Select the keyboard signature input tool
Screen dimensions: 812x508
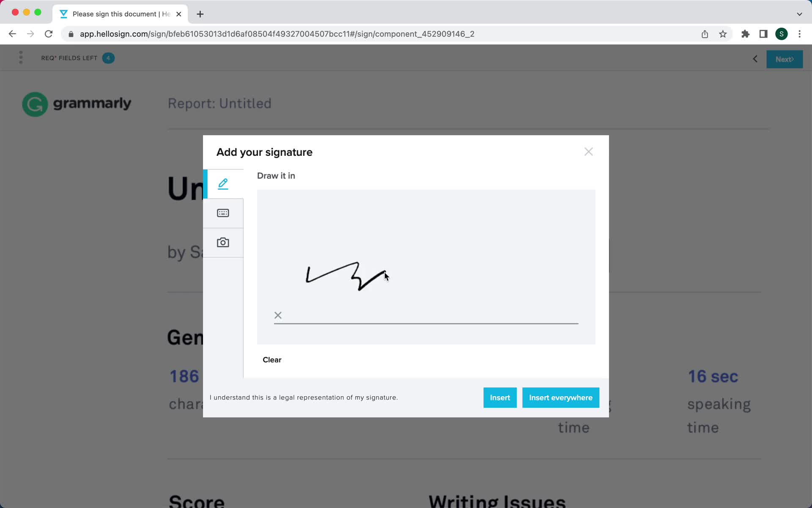[223, 213]
